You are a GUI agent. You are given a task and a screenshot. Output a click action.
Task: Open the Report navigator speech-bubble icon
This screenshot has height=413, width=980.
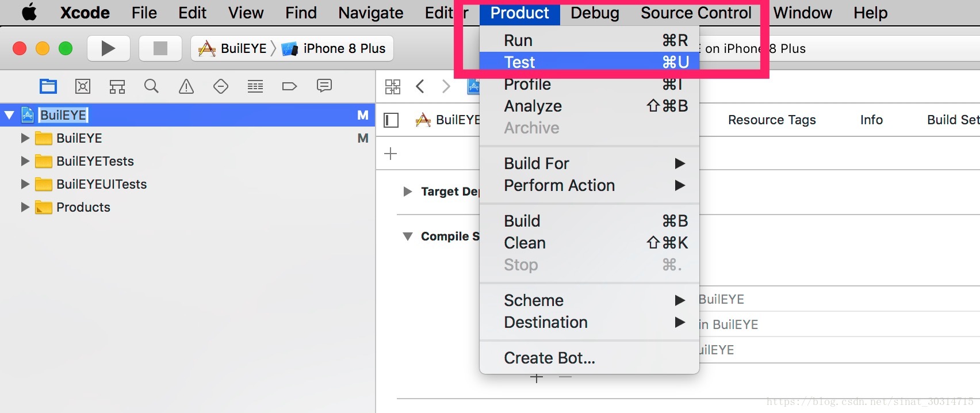(324, 86)
